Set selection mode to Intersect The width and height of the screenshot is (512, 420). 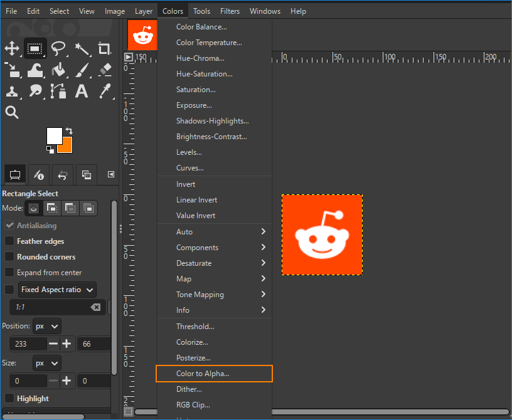[x=88, y=208]
